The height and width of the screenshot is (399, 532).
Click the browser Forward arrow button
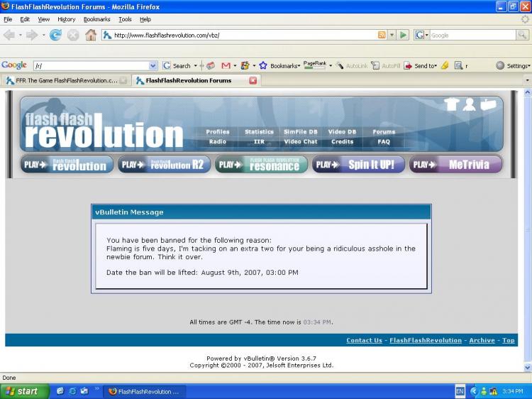[x=32, y=35]
